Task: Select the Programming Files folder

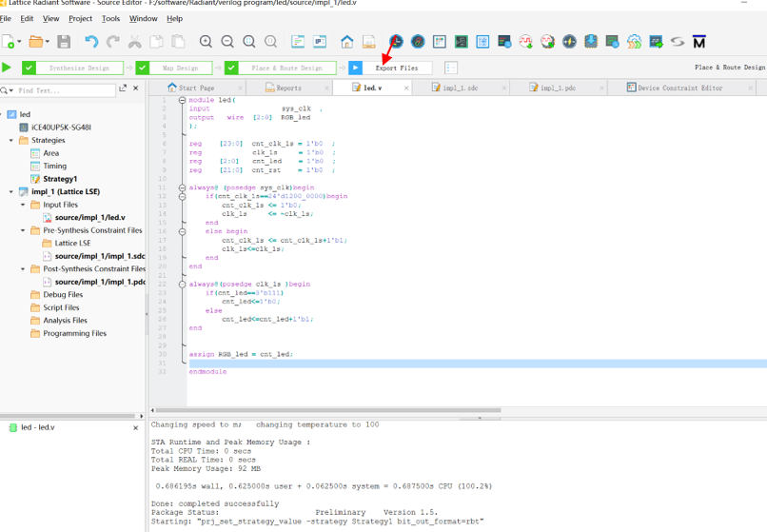Action: 74,333
